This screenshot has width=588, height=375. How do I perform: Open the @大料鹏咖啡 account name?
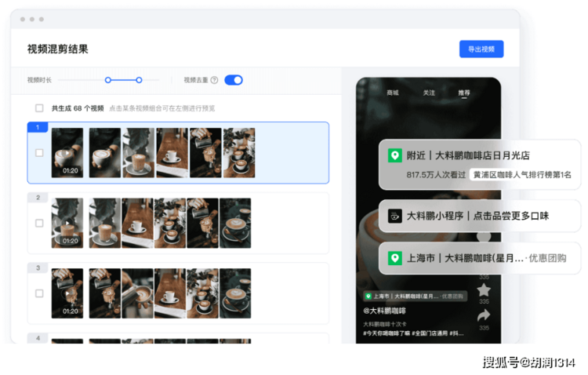click(x=384, y=311)
